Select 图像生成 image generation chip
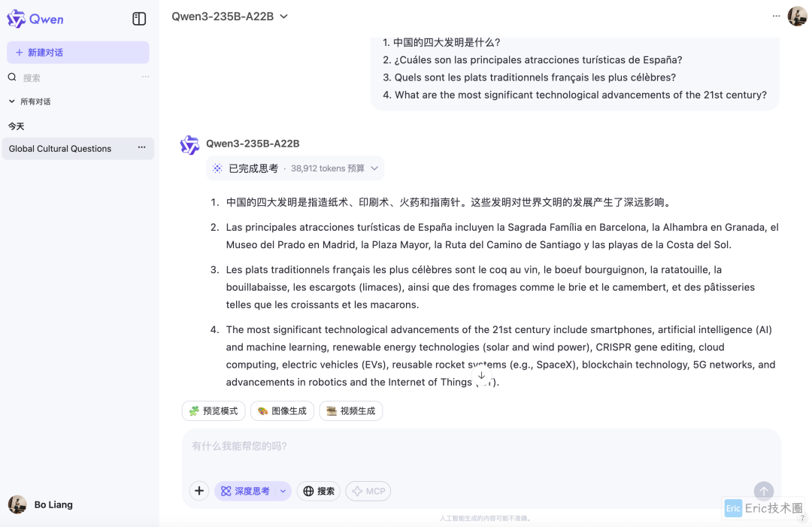This screenshot has width=812, height=527. [x=282, y=410]
